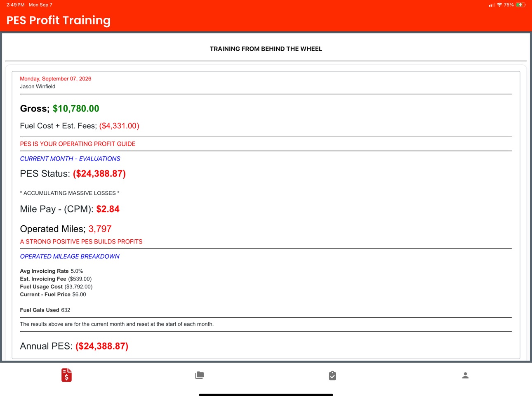Tap the battery indicator in status bar
This screenshot has width=532, height=399.
[x=521, y=5]
